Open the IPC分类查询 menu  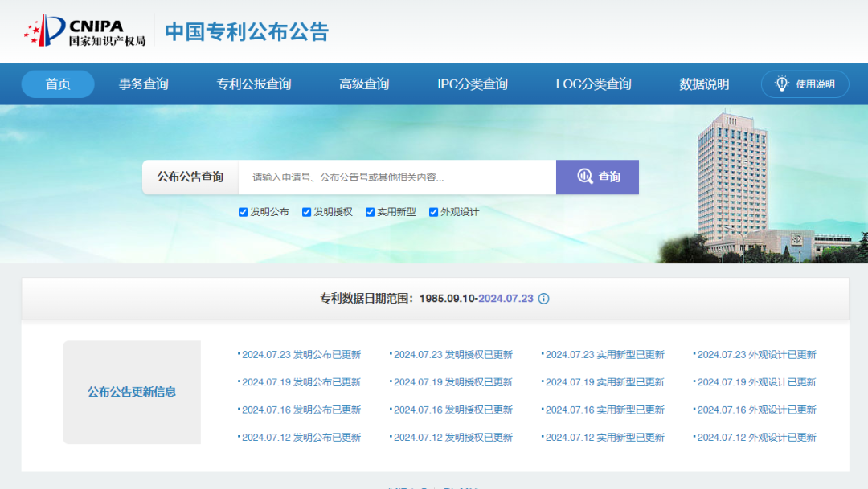pyautogui.click(x=473, y=84)
